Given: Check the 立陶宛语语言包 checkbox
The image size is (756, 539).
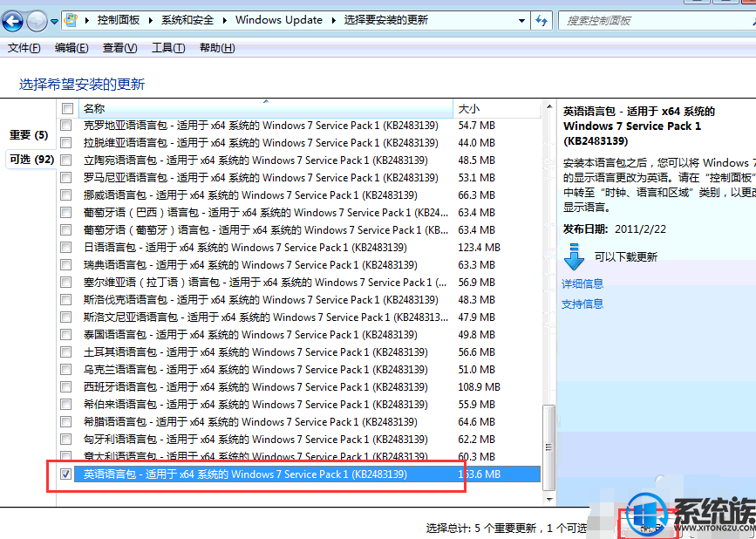Looking at the screenshot, I should (65, 160).
